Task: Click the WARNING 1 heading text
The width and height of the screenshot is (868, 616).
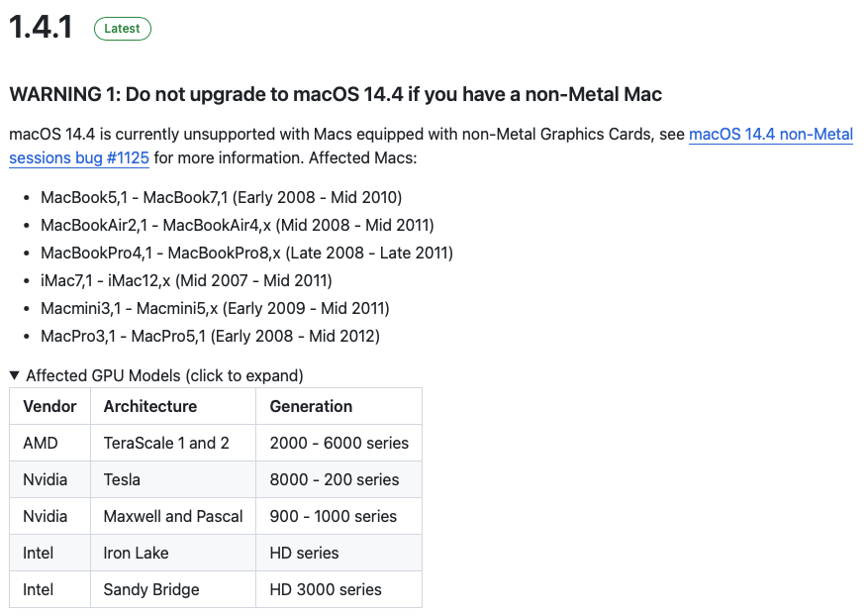Action: (336, 94)
